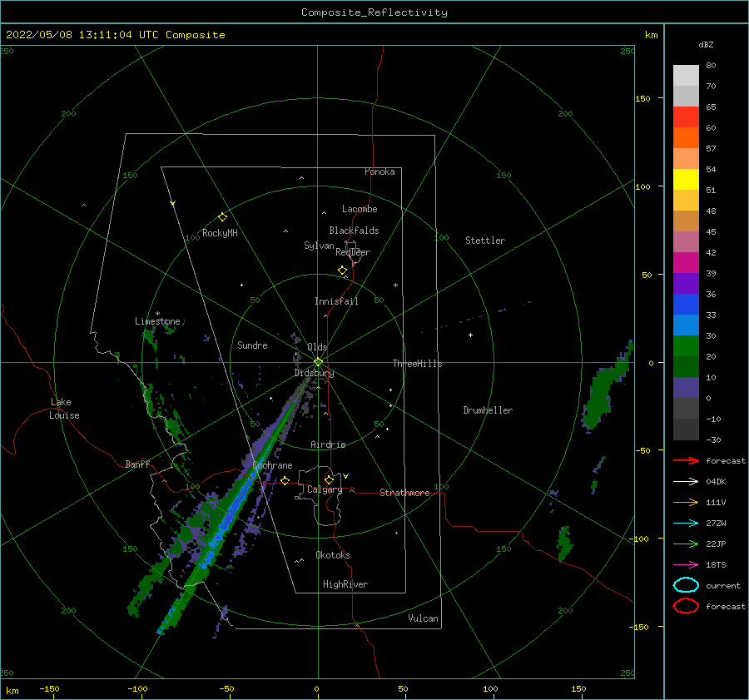Click the Blackfalds city label

354,231
